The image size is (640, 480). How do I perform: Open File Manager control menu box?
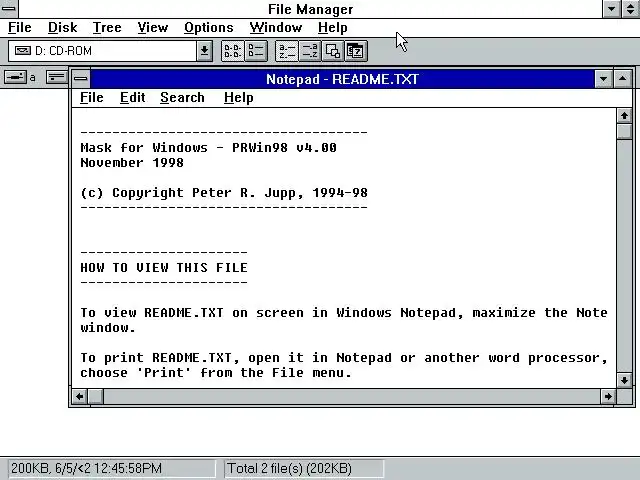pos(9,9)
